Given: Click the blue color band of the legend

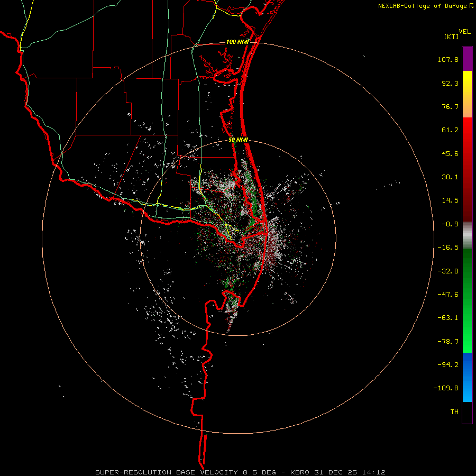Looking at the screenshot, I should [x=467, y=377].
